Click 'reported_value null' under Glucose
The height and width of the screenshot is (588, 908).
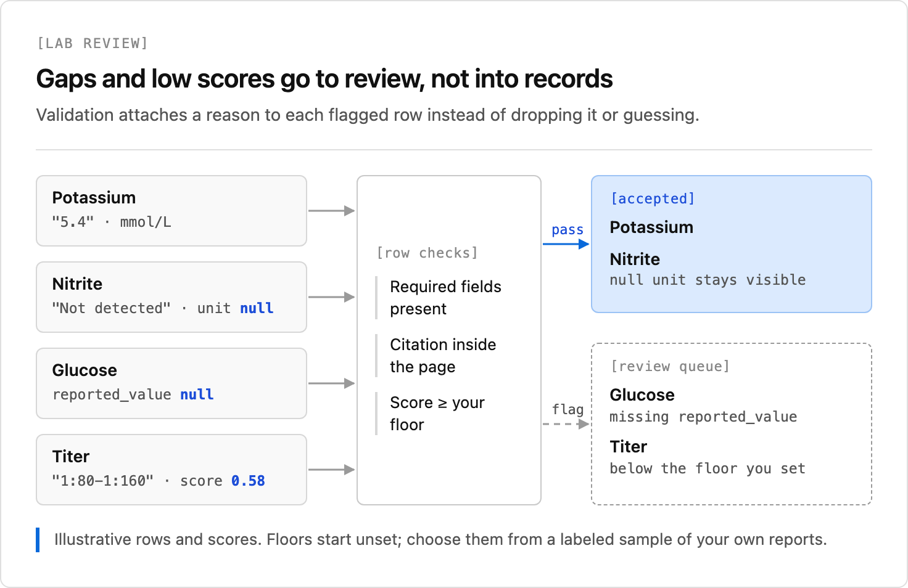click(x=133, y=394)
